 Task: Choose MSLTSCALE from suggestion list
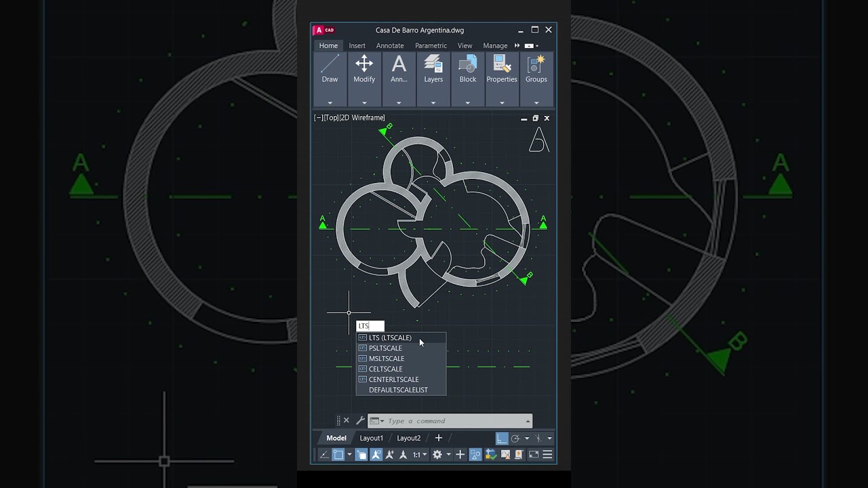click(401, 359)
